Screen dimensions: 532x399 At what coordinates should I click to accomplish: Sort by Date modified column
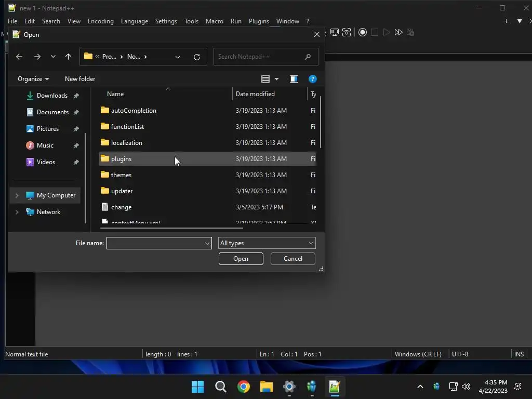255,94
